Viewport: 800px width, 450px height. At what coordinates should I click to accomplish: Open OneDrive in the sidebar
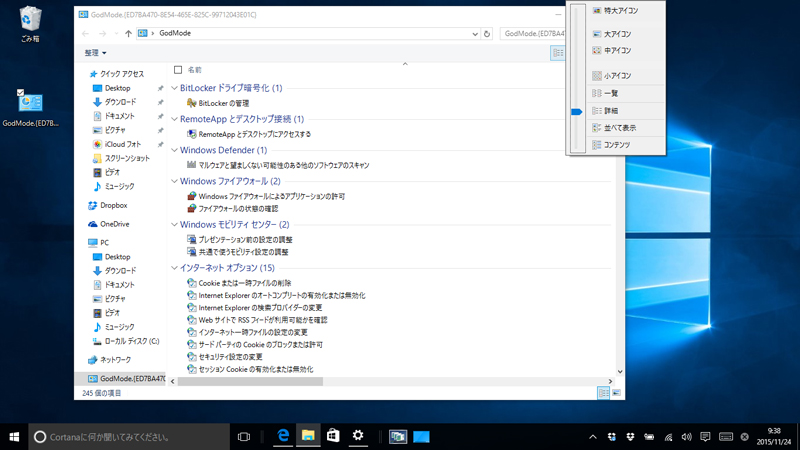click(114, 224)
